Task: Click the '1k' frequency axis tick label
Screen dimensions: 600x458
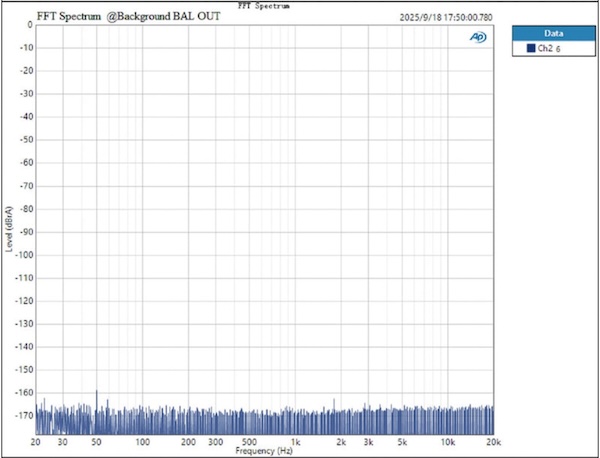Action: 295,442
